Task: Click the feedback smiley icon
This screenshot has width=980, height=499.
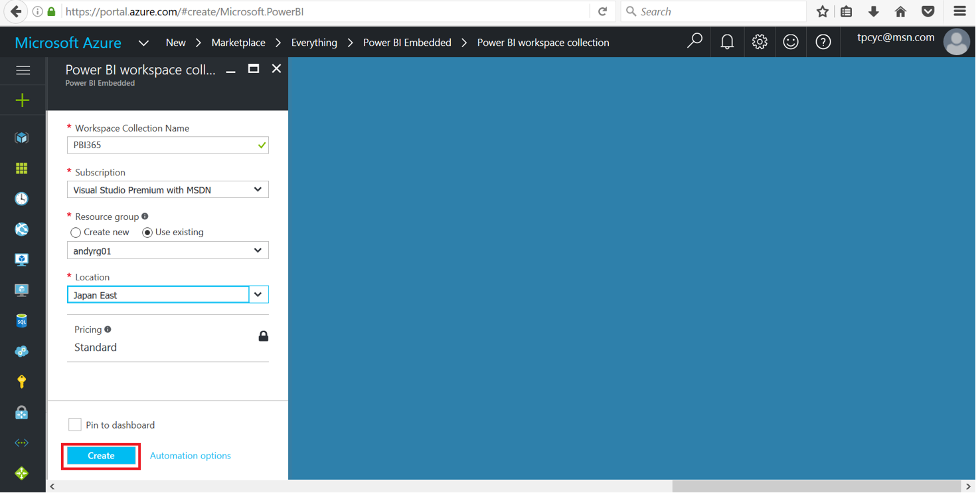Action: pos(791,42)
